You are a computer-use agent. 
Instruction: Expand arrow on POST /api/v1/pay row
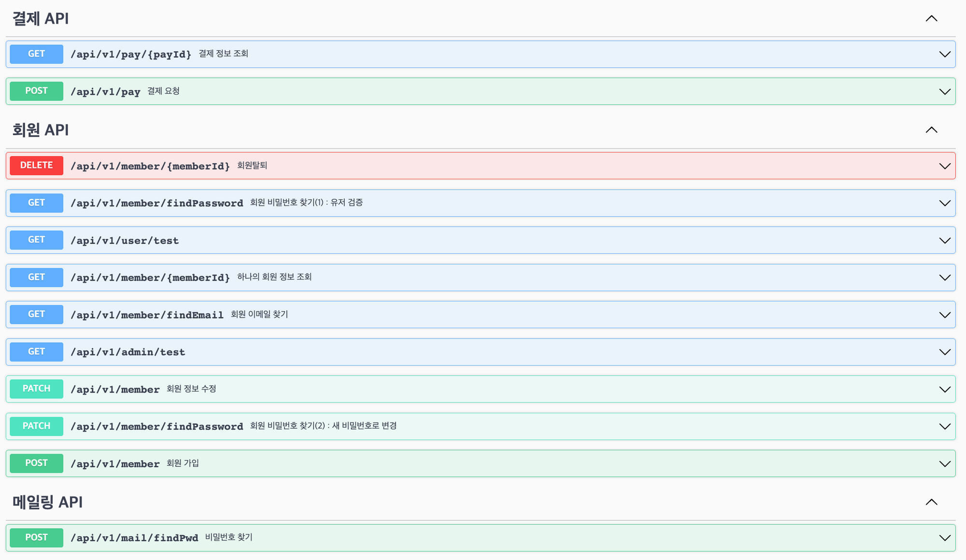(x=944, y=91)
